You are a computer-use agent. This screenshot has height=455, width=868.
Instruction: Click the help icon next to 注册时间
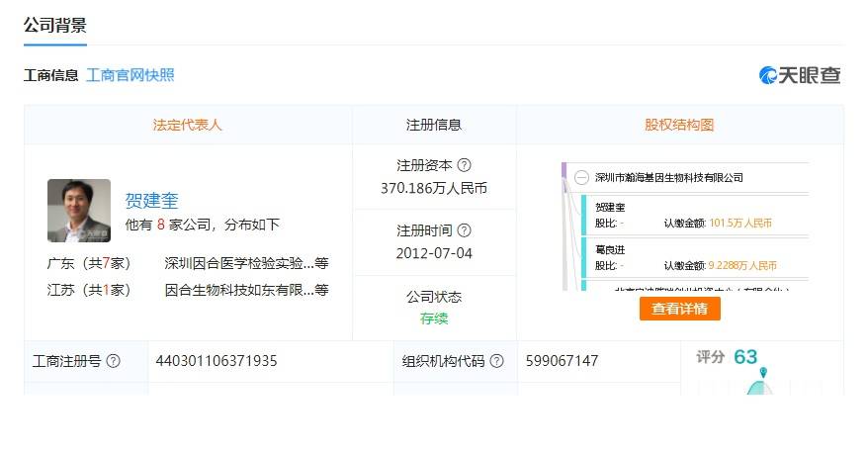[x=465, y=230]
